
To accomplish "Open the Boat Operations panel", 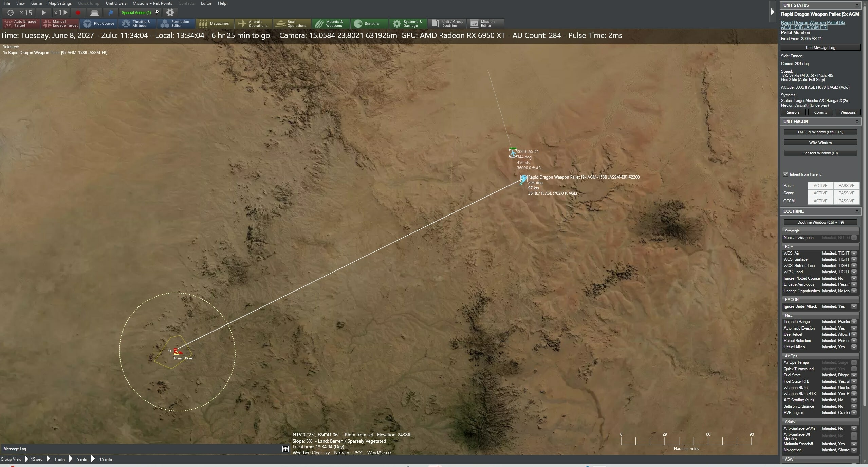I will 292,24.
